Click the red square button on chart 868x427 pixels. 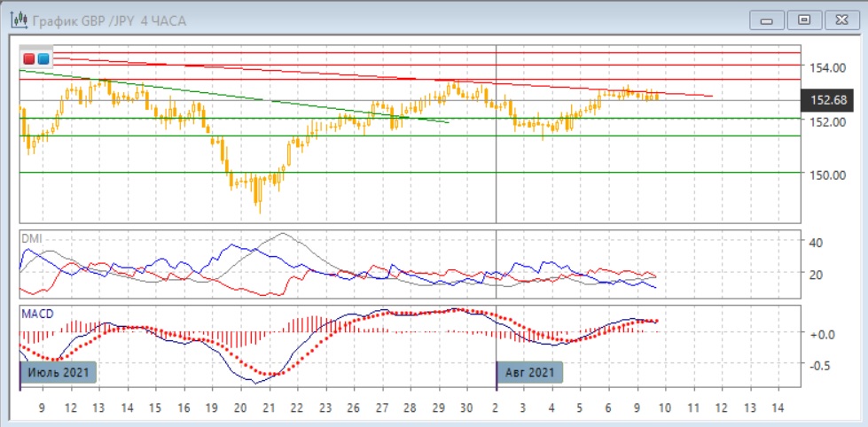(x=29, y=59)
